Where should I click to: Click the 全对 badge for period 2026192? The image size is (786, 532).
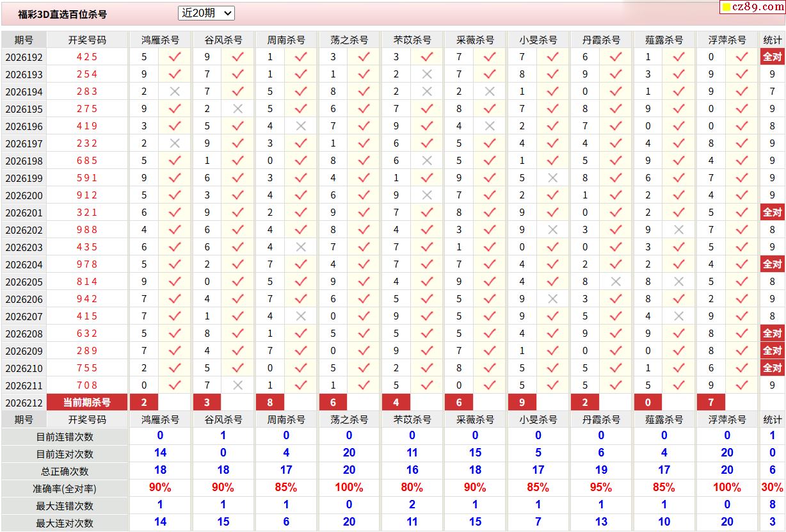pyautogui.click(x=773, y=56)
